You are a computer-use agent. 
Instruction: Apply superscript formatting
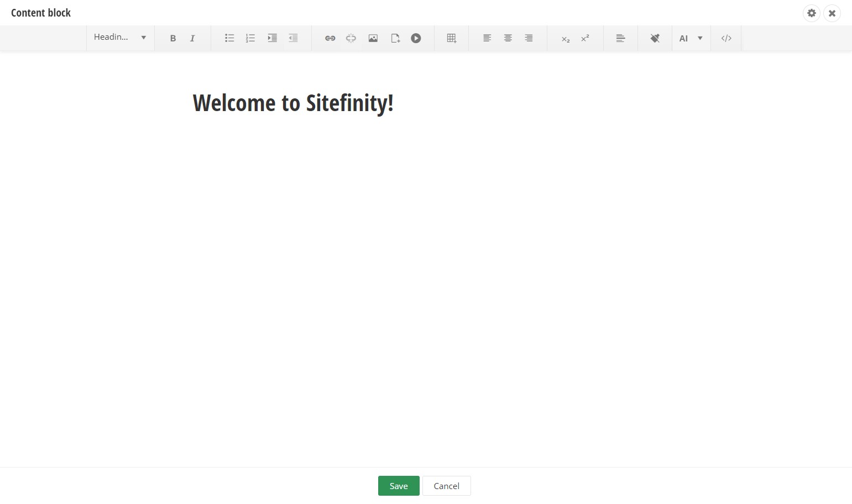pyautogui.click(x=585, y=38)
